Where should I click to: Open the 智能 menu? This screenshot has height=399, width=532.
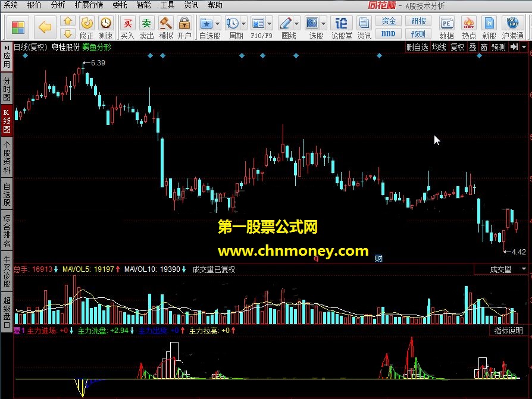[x=143, y=5]
